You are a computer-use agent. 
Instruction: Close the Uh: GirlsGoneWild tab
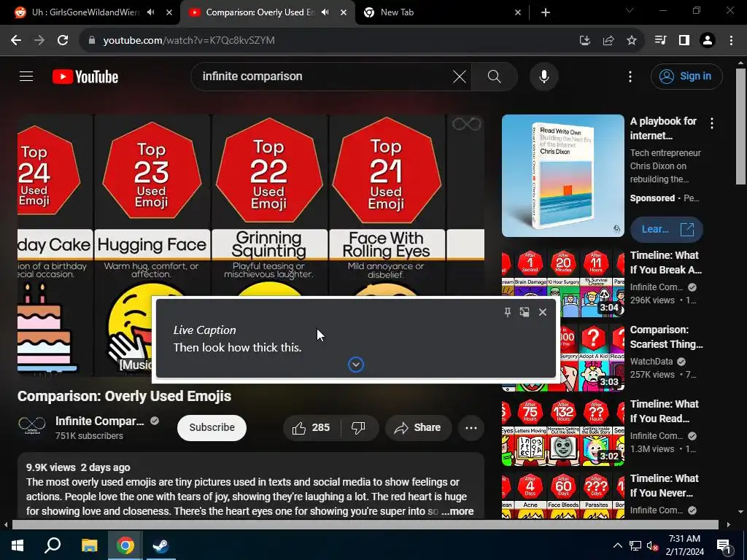coord(169,12)
